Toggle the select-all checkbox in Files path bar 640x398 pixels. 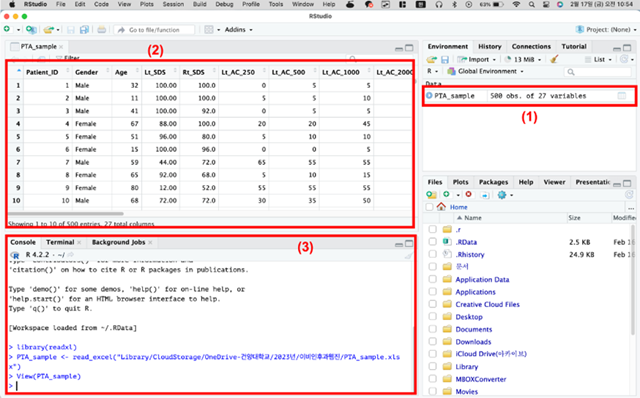point(429,207)
